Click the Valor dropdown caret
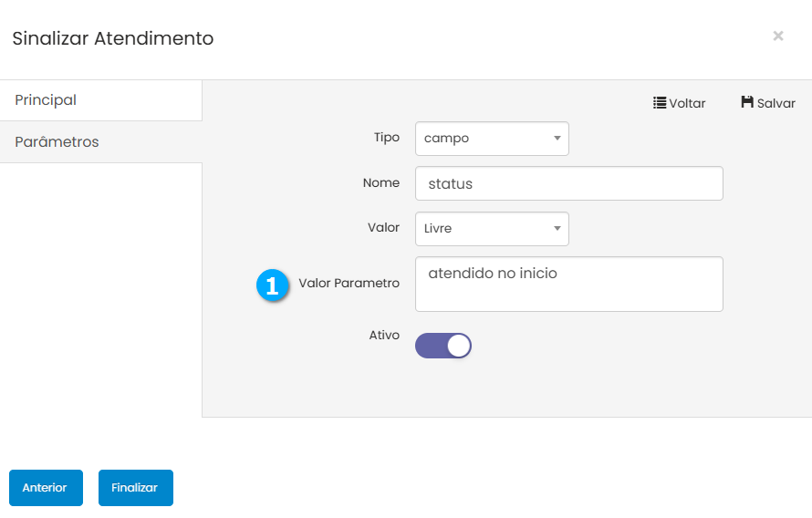Image resolution: width=812 pixels, height=518 pixels. point(557,229)
